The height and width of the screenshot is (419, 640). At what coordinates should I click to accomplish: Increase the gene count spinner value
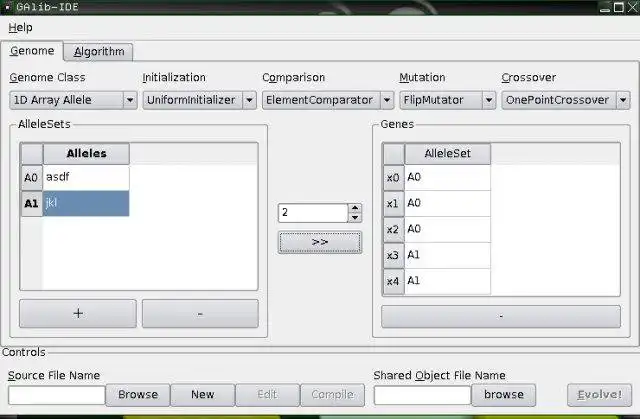[355, 208]
